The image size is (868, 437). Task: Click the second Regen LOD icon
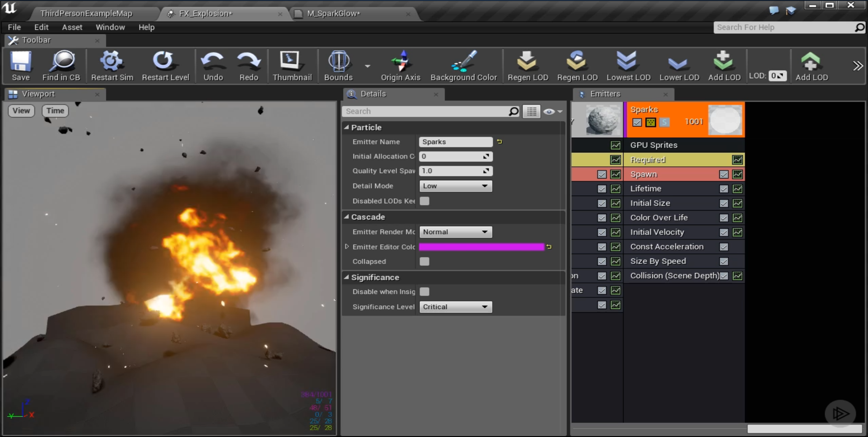click(x=577, y=66)
